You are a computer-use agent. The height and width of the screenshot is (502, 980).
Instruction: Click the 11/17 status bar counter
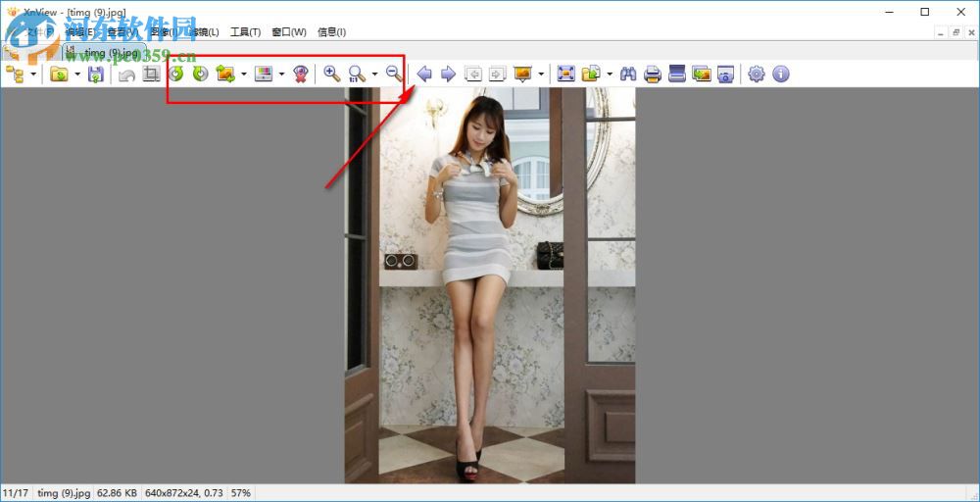point(15,493)
